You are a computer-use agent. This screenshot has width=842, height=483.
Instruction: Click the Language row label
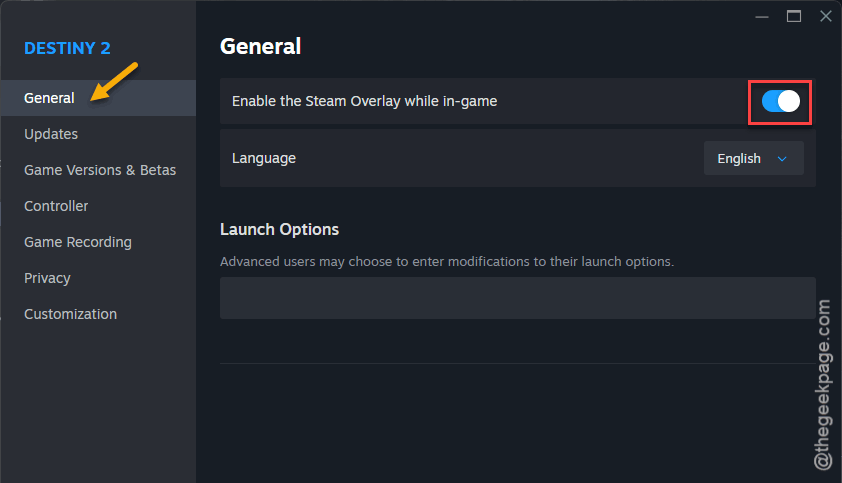coord(264,158)
